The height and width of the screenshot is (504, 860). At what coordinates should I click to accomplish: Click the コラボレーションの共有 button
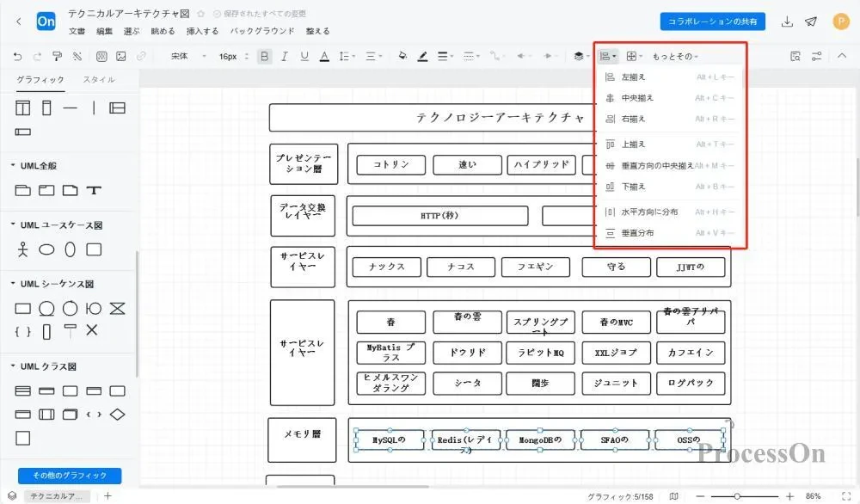[x=712, y=22]
